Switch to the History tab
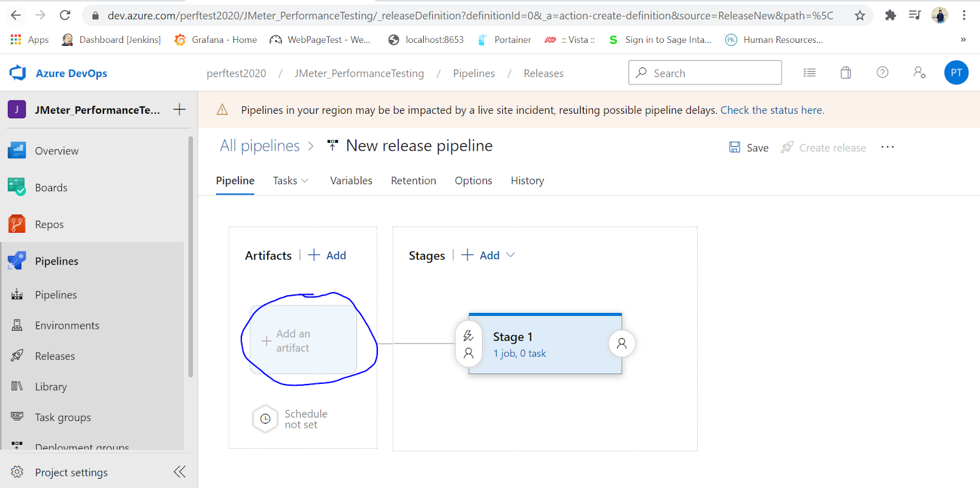 point(527,181)
